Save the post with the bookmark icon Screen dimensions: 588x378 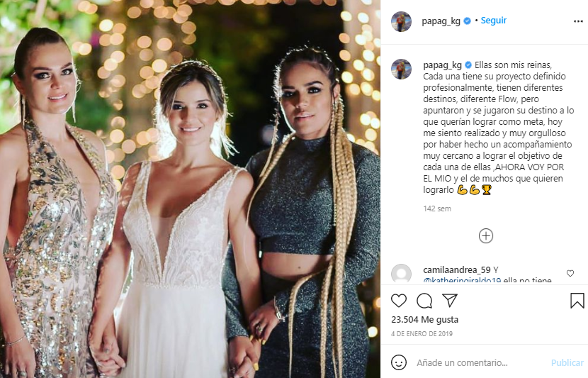577,301
